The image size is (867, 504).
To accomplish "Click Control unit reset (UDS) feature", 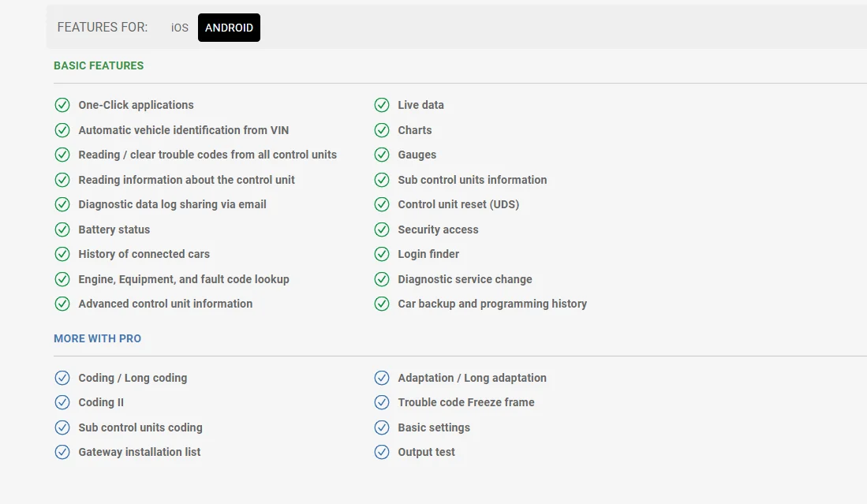I will [458, 204].
